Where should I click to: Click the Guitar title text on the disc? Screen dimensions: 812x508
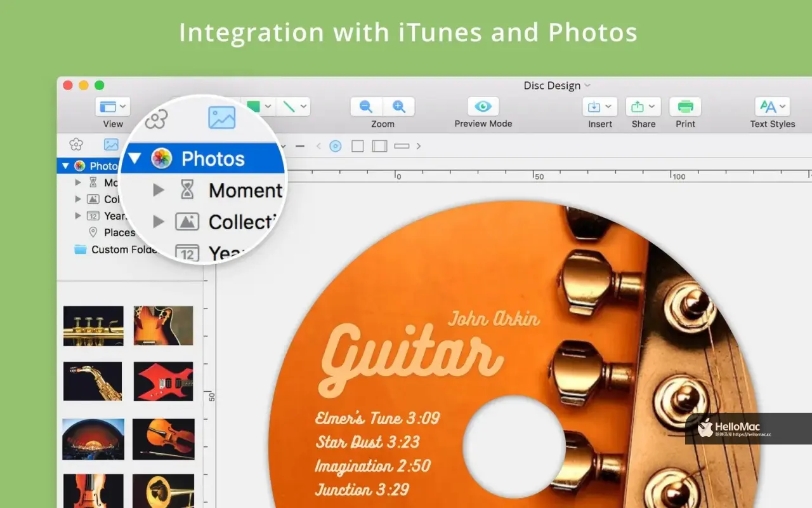coord(410,361)
